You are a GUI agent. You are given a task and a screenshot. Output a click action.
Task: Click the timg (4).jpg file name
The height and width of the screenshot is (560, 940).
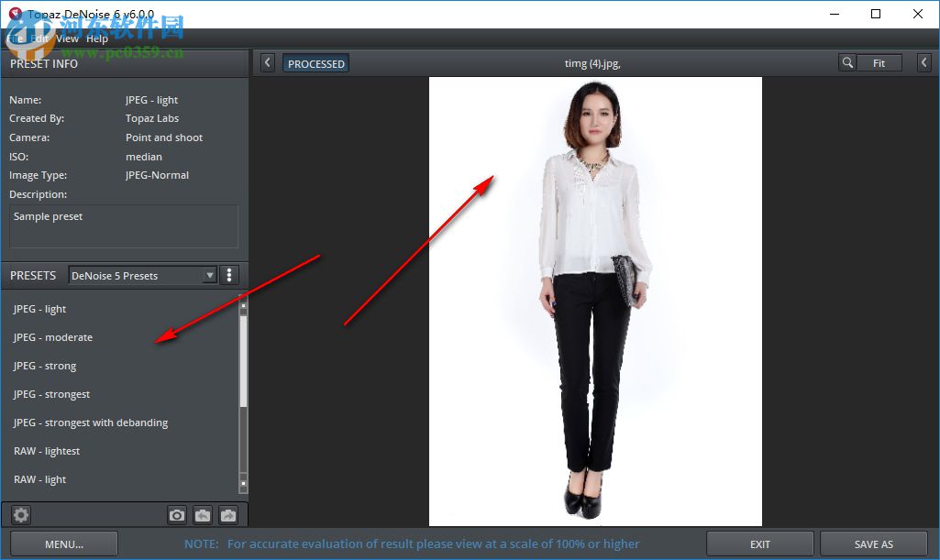pyautogui.click(x=592, y=63)
